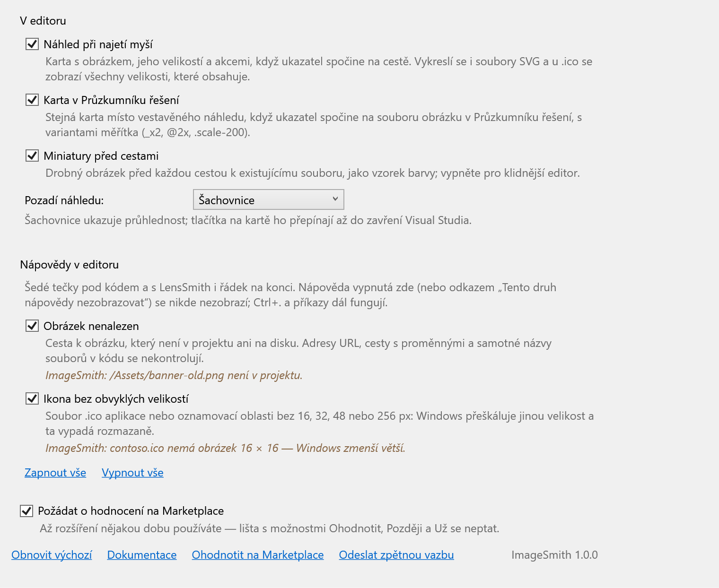Click the ImageSmith 1.0.0 version label
719x588 pixels.
[554, 555]
